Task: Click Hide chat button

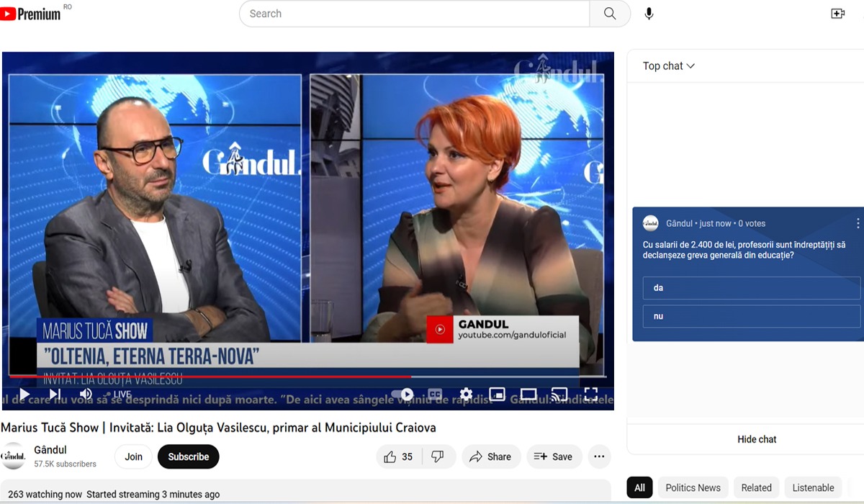Action: (x=757, y=439)
